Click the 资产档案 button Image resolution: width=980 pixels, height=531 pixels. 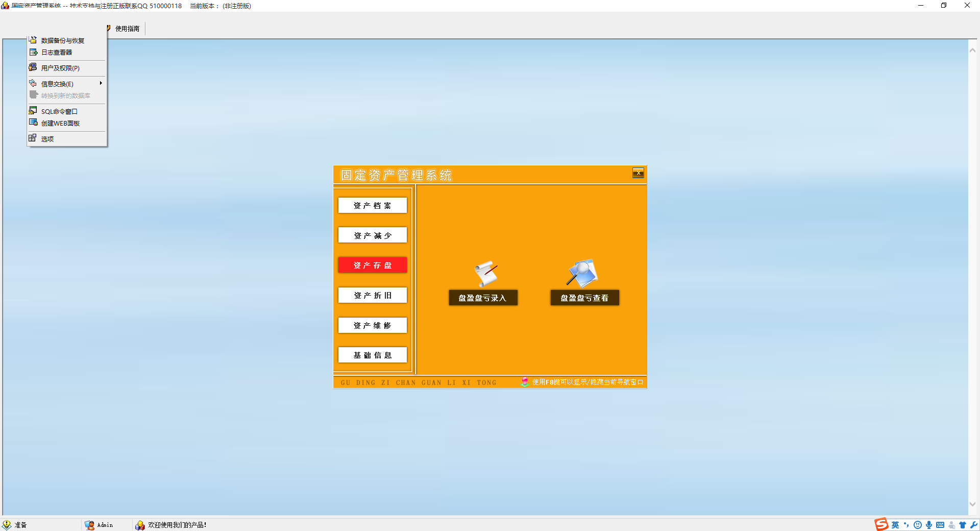pyautogui.click(x=372, y=206)
